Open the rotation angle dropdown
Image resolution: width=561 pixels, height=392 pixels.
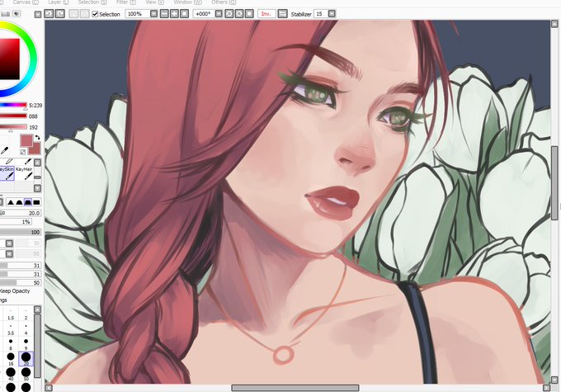[219, 14]
